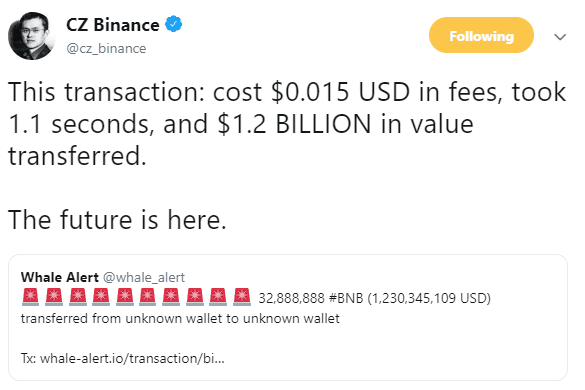Image resolution: width=585 pixels, height=390 pixels.
Task: Open the #BNB hashtag
Action: (346, 298)
